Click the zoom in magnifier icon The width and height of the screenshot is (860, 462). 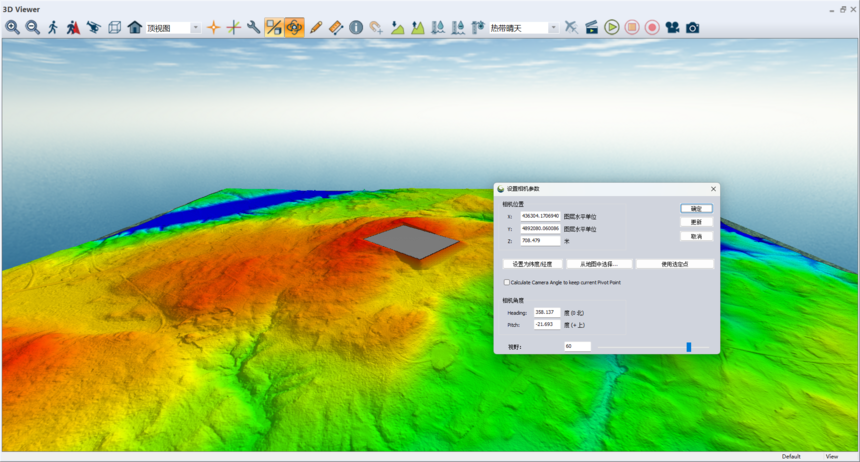click(x=12, y=28)
